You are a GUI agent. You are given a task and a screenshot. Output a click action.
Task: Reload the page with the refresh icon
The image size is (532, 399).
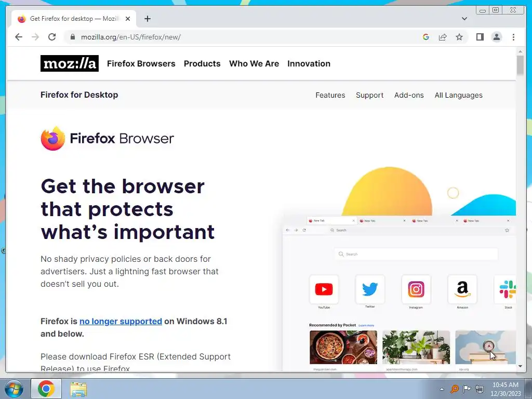pos(52,37)
